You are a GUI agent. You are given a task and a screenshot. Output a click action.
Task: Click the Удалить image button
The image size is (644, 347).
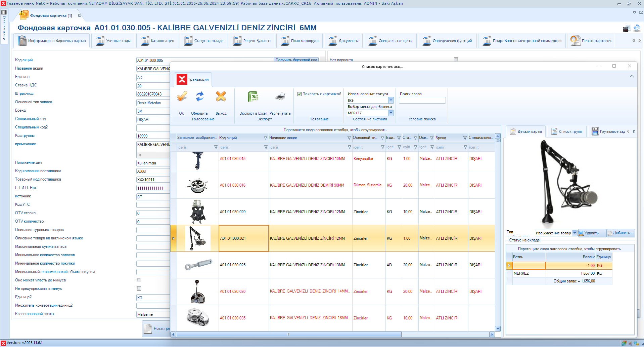[x=592, y=233]
